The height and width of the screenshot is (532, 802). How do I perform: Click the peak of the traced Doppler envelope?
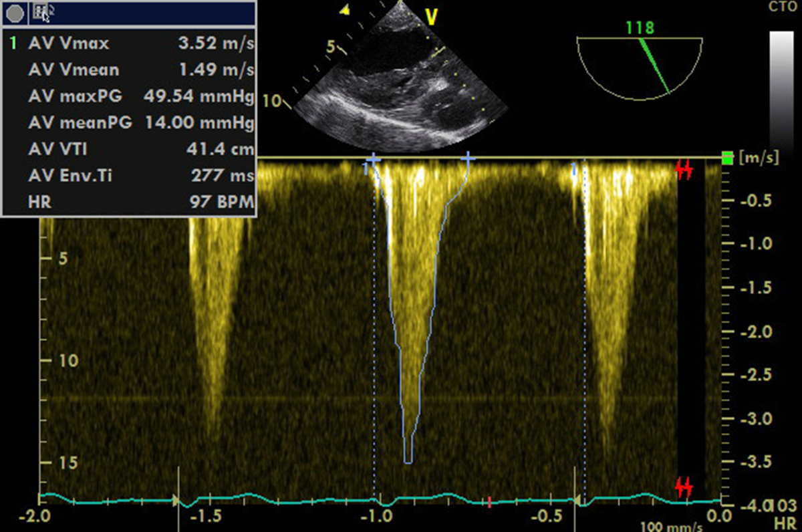click(408, 461)
